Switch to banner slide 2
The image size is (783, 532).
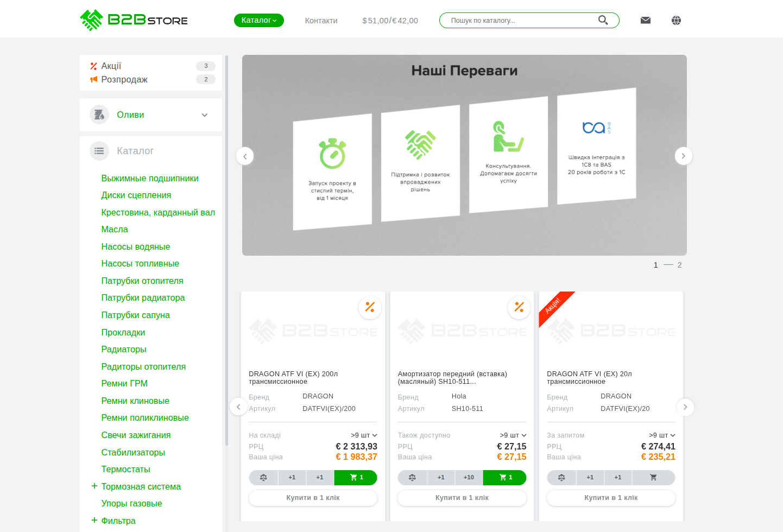point(679,265)
